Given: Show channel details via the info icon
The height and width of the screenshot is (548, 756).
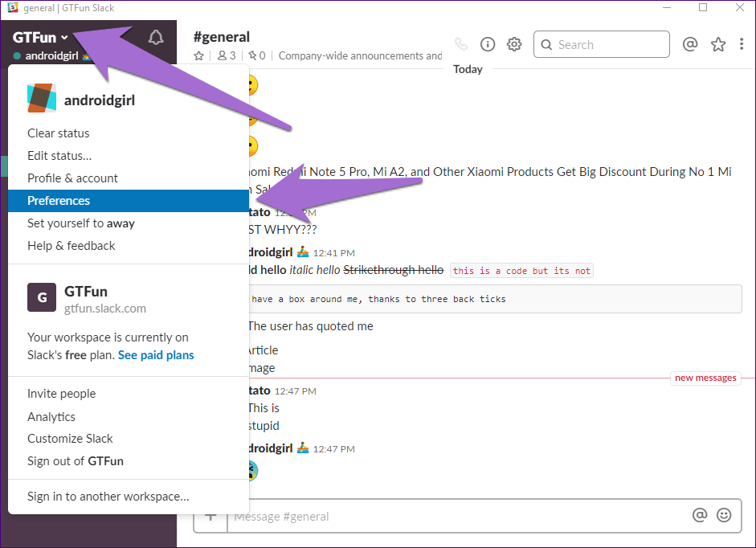Looking at the screenshot, I should tap(488, 44).
